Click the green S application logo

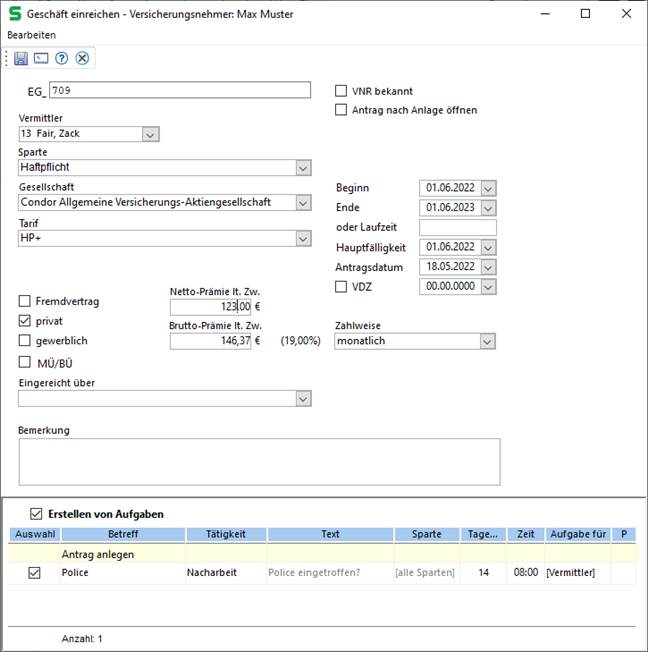point(13,14)
